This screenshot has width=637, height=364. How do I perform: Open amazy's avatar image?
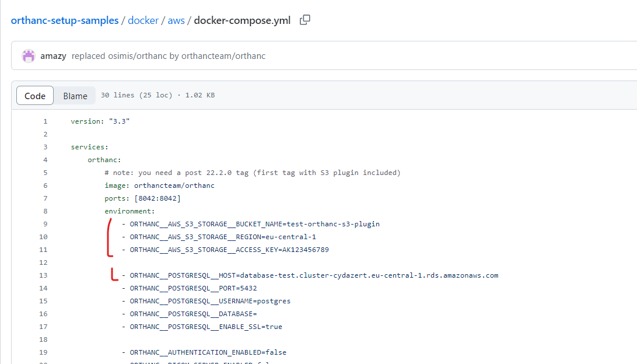29,55
